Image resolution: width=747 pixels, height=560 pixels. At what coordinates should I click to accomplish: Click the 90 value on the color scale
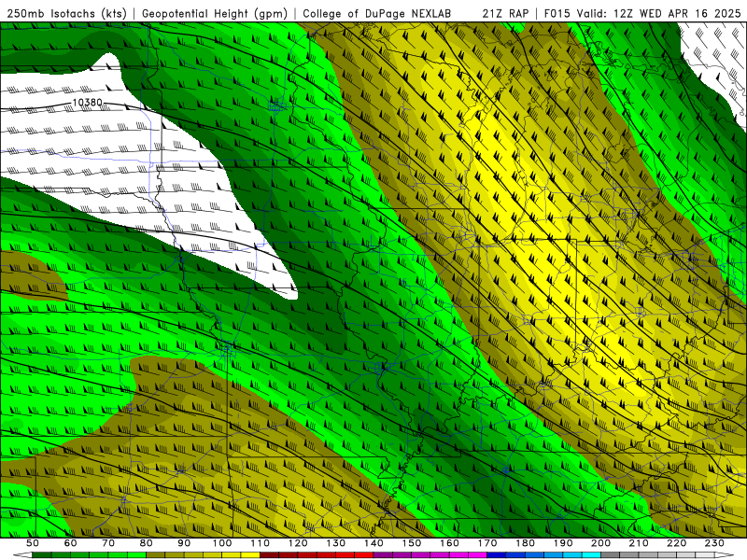coord(184,543)
